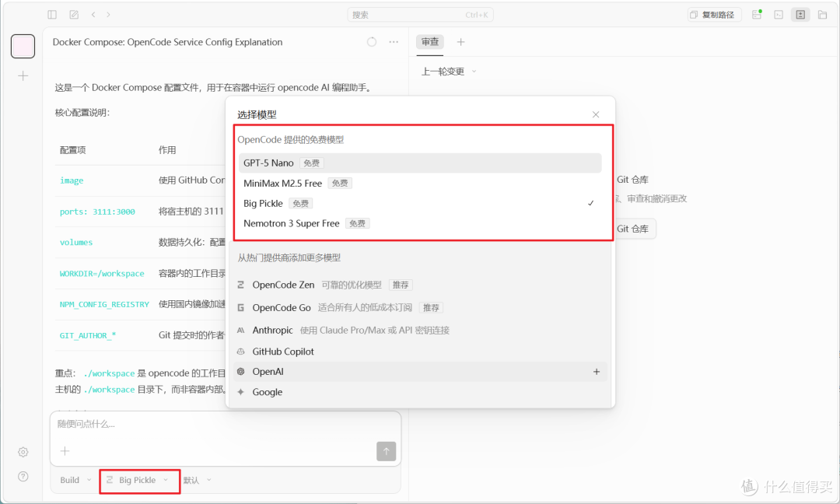Image resolution: width=840 pixels, height=504 pixels.
Task: Click the 随便问点什么 prompt input
Action: point(225,424)
